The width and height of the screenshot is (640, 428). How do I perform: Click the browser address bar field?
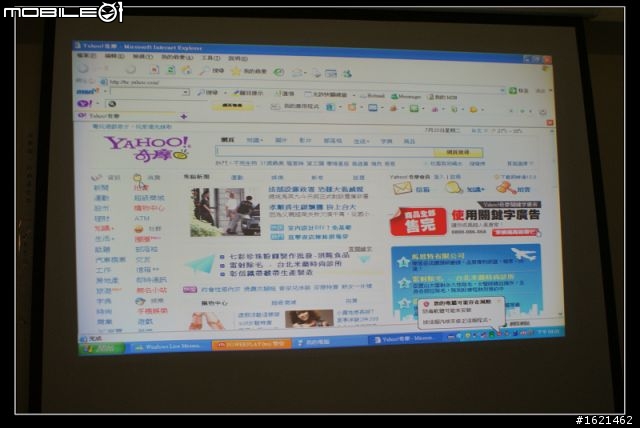coord(302,84)
